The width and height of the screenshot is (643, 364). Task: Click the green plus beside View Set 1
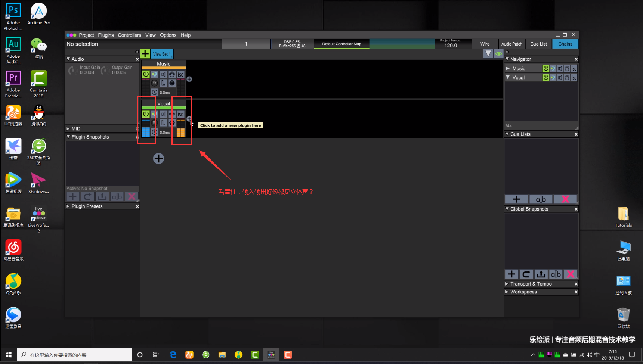click(145, 54)
